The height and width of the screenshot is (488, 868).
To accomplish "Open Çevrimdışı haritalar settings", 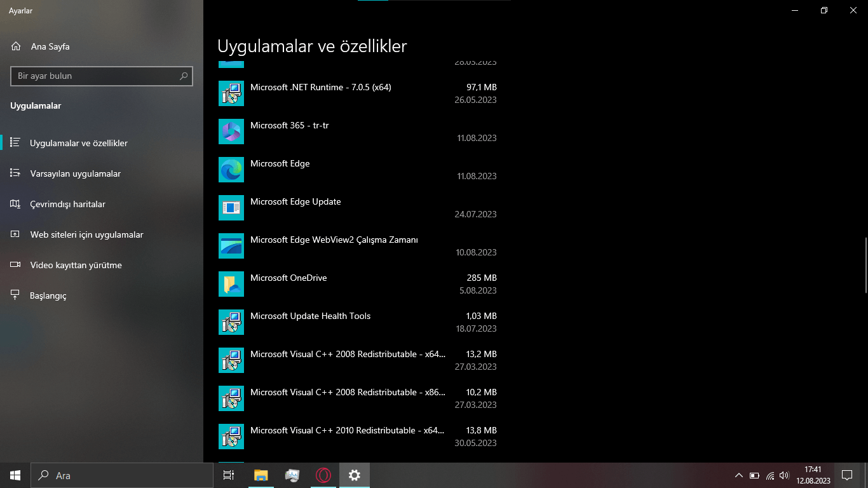I will (x=102, y=204).
